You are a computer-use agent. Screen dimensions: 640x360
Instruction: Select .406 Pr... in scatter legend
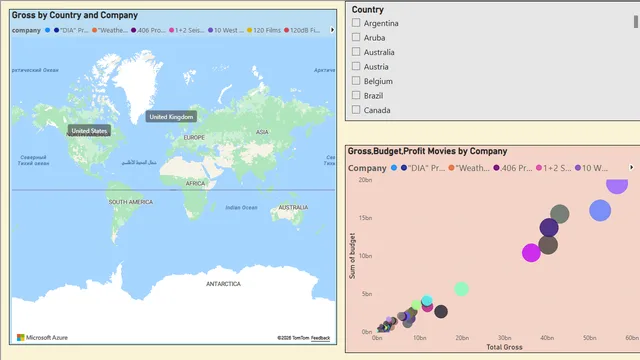(513, 168)
